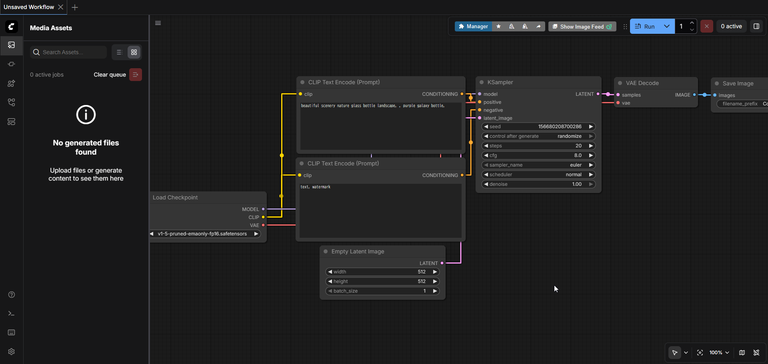Click the red cancel X button
768x364 pixels.
click(706, 26)
